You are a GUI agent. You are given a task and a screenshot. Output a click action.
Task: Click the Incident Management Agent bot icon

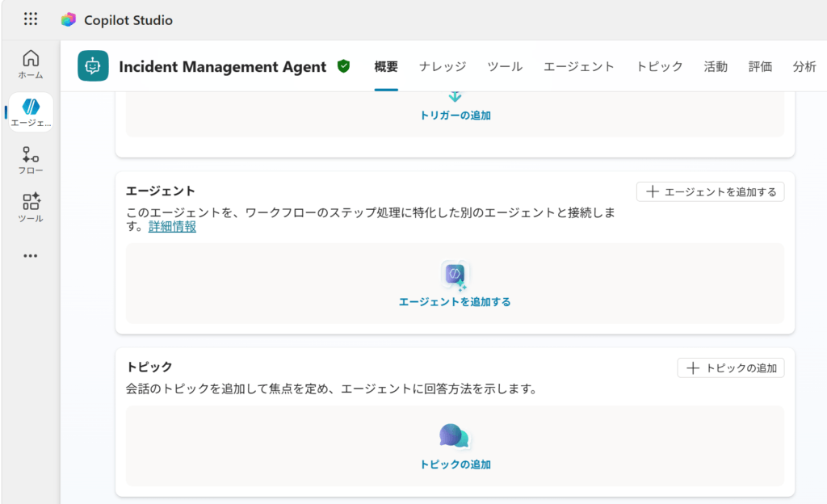(x=93, y=66)
